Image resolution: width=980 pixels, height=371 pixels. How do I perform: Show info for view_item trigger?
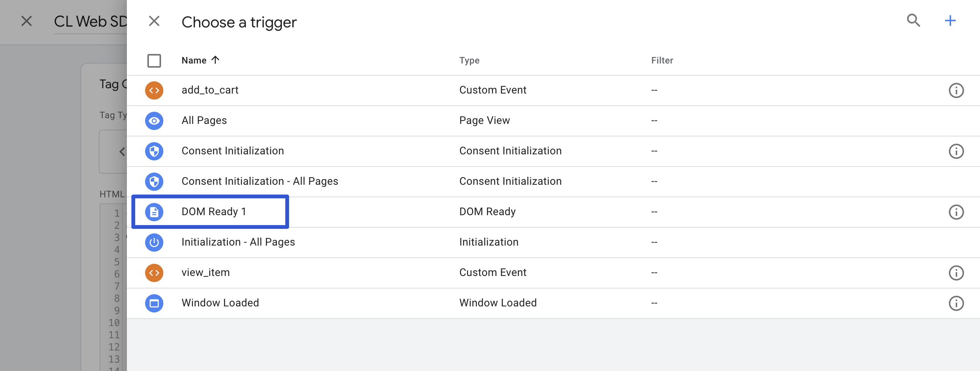[956, 273]
